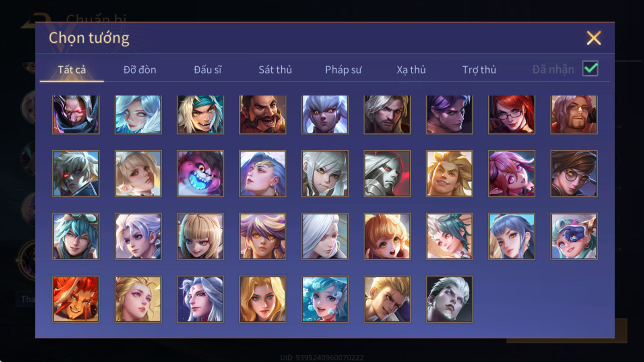Viewport: 644px width, 362px height.
Task: Switch to the Pháp sư tab
Action: click(343, 70)
